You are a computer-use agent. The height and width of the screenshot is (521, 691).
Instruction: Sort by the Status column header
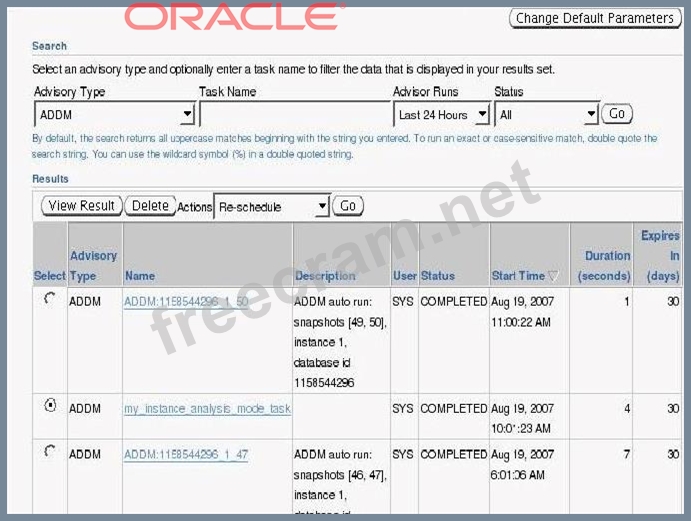pos(438,276)
